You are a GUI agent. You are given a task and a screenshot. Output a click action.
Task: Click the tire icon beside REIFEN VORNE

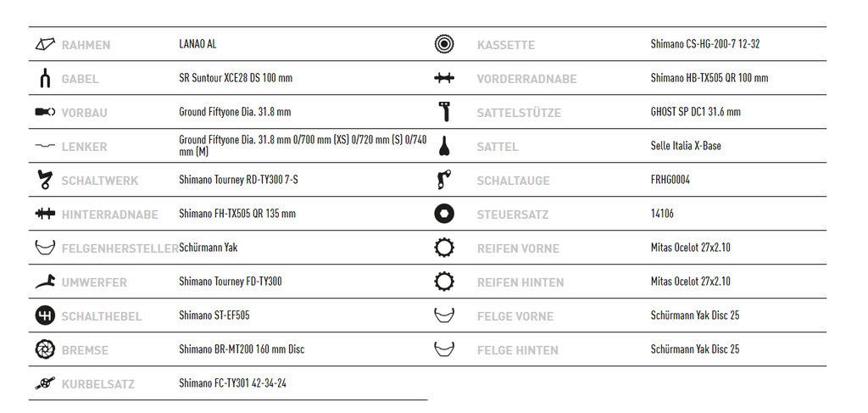[x=444, y=248]
